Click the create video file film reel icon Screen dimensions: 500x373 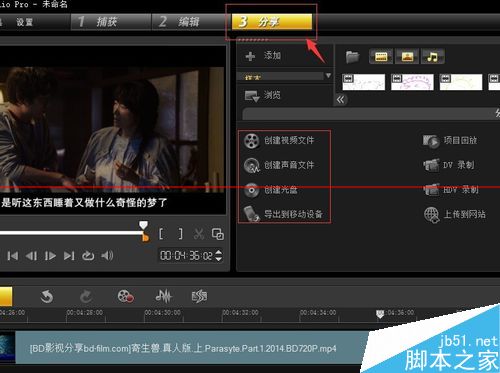(251, 141)
